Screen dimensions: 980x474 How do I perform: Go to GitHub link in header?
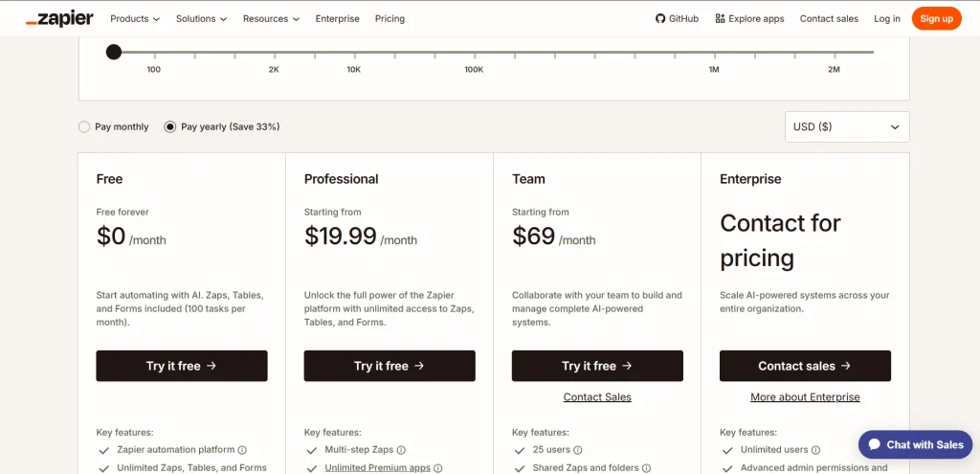point(677,19)
